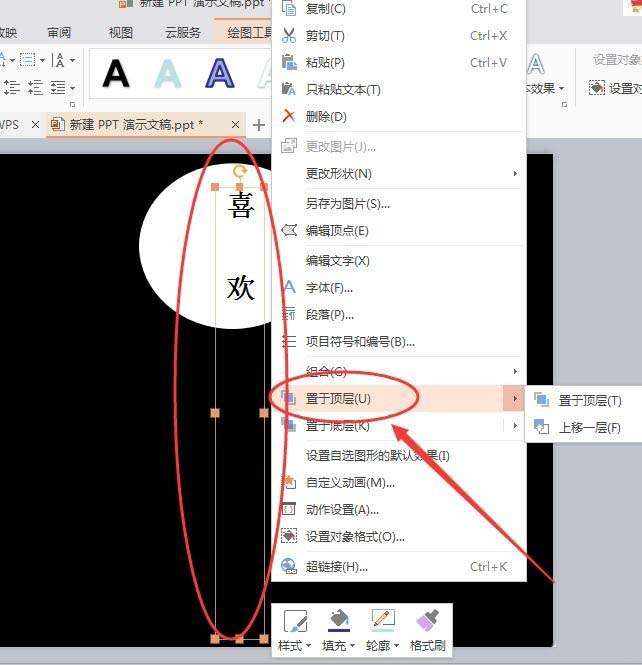This screenshot has width=642, height=665.
Task: Add a new document tab with plus
Action: [x=259, y=125]
